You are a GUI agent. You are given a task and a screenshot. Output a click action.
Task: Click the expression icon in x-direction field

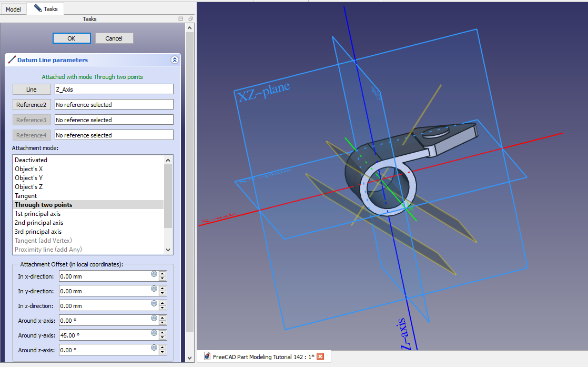[x=154, y=274]
